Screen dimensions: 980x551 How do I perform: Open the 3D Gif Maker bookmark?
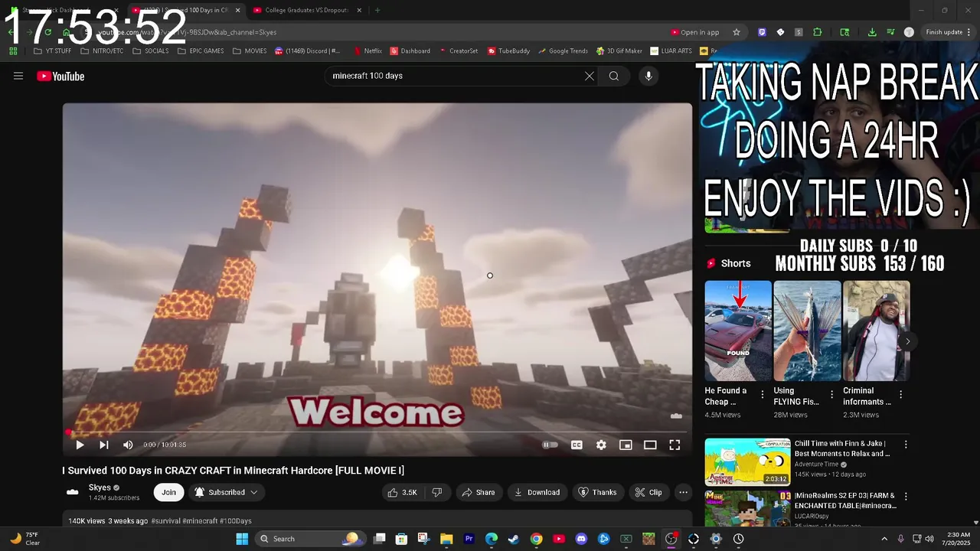tap(619, 51)
